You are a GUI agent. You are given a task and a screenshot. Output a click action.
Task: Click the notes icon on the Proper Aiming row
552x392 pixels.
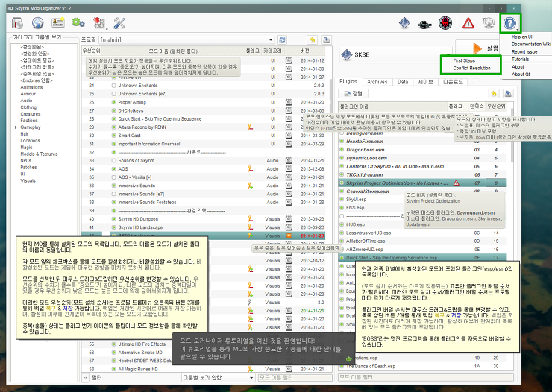(x=289, y=102)
